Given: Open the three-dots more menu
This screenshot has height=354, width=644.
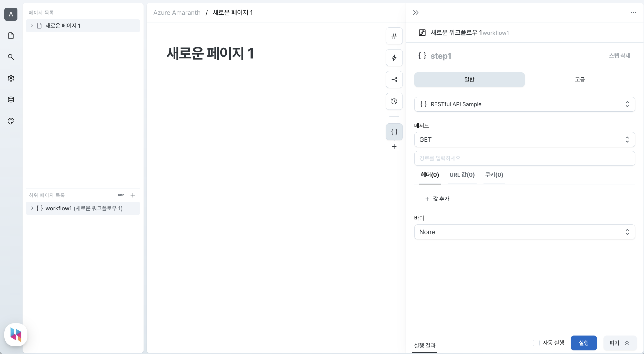Looking at the screenshot, I should (x=633, y=13).
